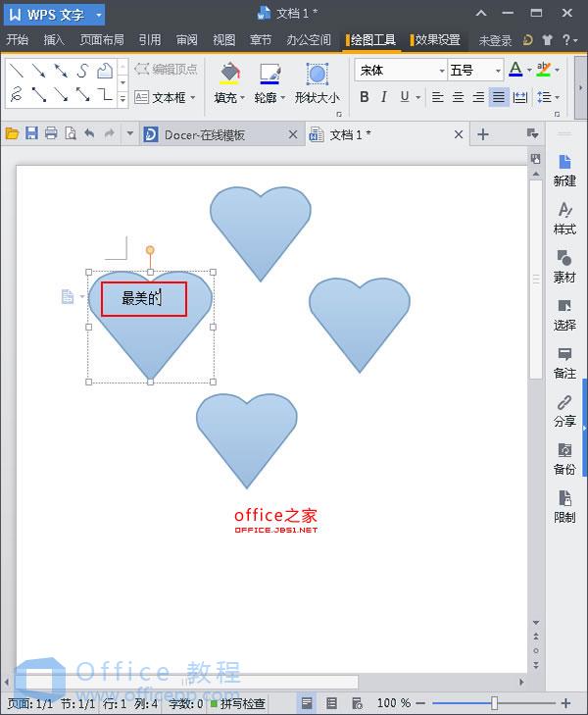Viewport: 588px width, 715px height.
Task: Open the New (新建) sidebar tool
Action: click(x=564, y=171)
